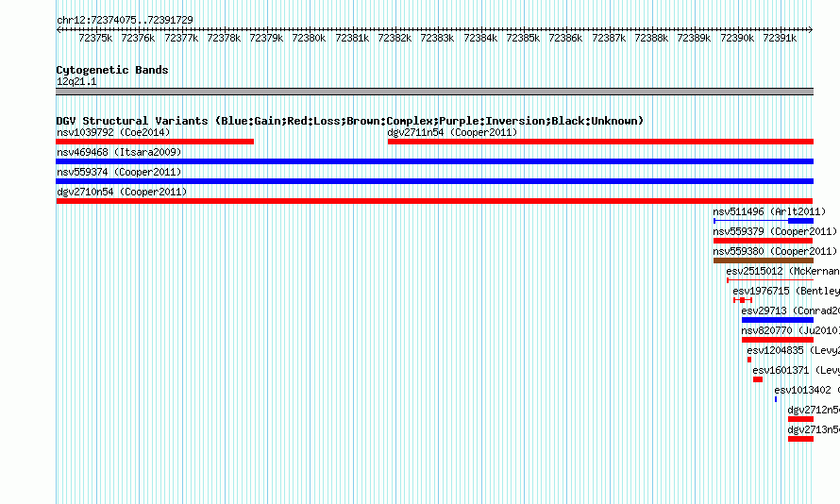Open the esv1013402 variant label

click(x=807, y=390)
